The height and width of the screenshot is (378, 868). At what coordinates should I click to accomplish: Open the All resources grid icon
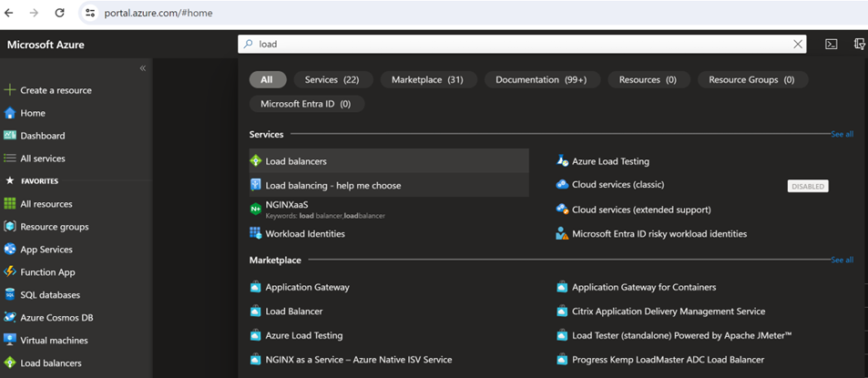click(9, 204)
